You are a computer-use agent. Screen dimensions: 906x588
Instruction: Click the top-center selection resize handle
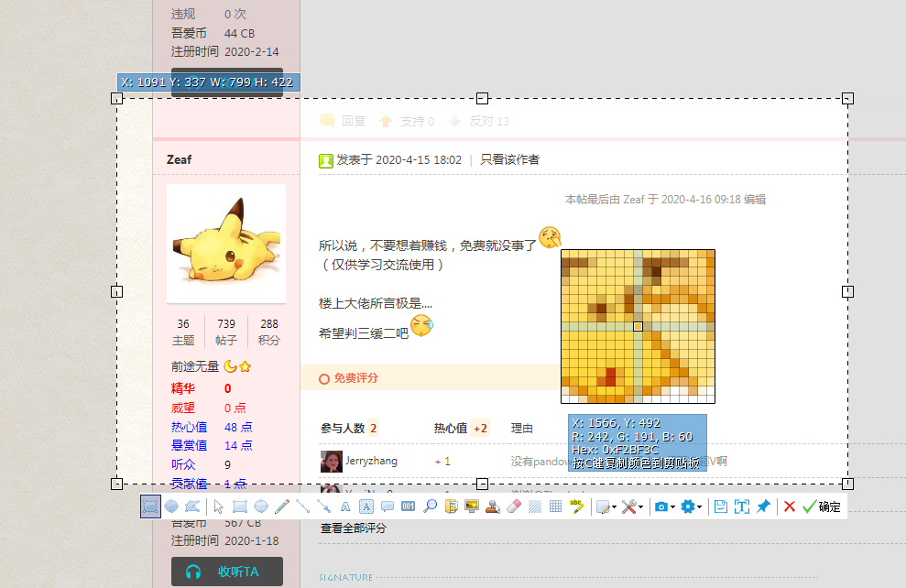pos(483,98)
